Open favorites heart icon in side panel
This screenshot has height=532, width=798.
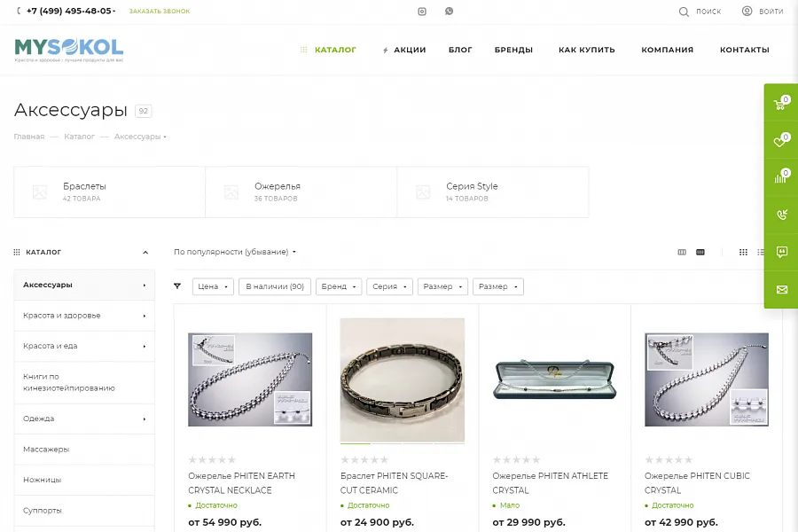click(780, 140)
